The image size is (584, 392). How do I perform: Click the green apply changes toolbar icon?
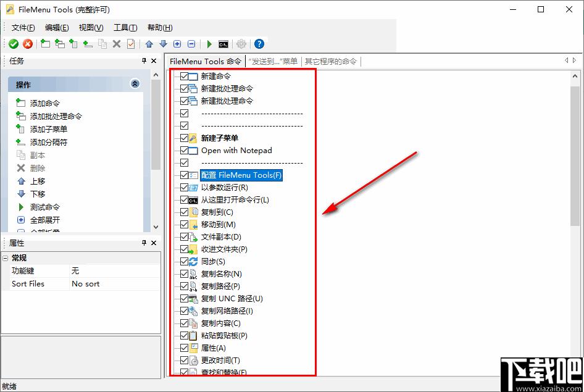click(x=14, y=43)
